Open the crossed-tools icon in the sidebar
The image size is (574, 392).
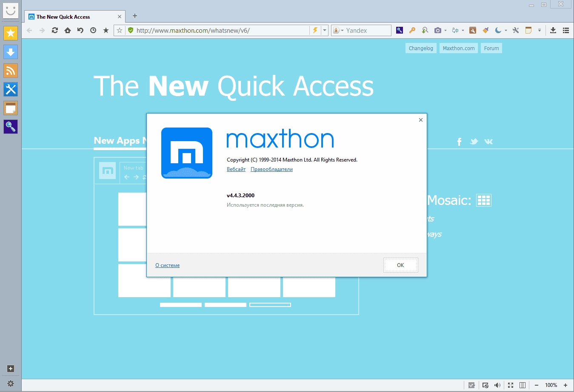[x=11, y=89]
